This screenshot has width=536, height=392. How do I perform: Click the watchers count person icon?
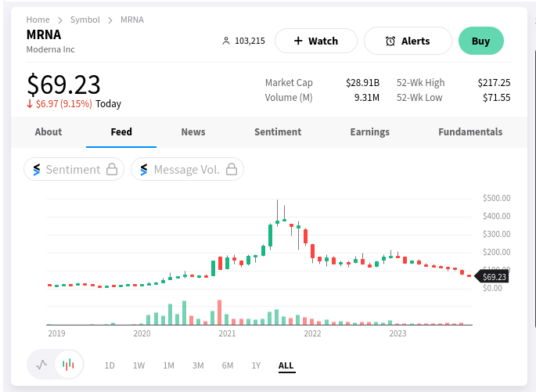point(227,41)
